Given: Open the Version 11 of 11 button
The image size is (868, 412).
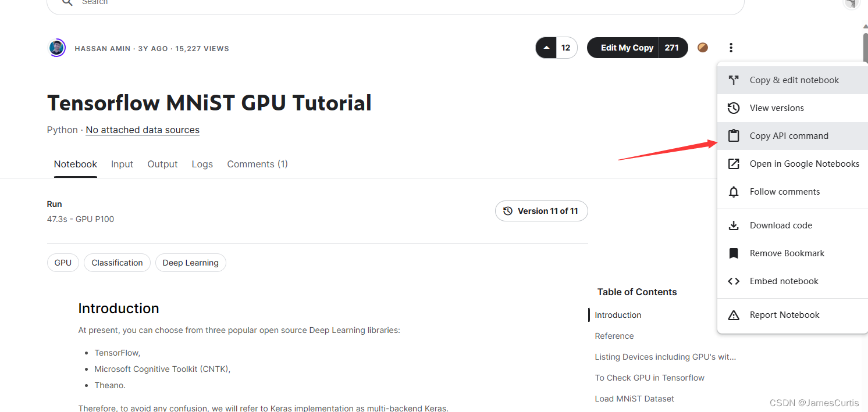Looking at the screenshot, I should 542,211.
